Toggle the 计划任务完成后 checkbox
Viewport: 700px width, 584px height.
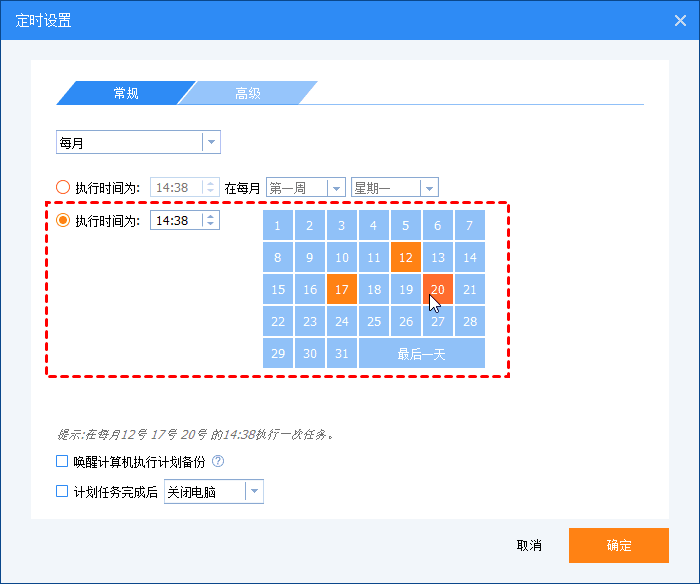tap(63, 492)
